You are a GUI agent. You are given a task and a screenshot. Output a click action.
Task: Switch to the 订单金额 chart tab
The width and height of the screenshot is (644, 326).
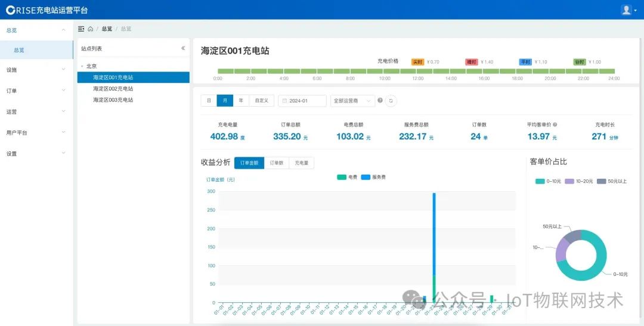[x=249, y=163]
